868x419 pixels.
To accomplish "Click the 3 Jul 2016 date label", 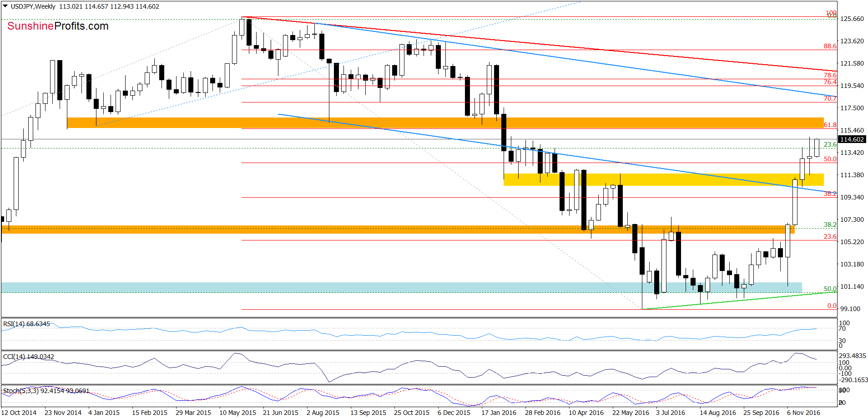I will tap(671, 413).
